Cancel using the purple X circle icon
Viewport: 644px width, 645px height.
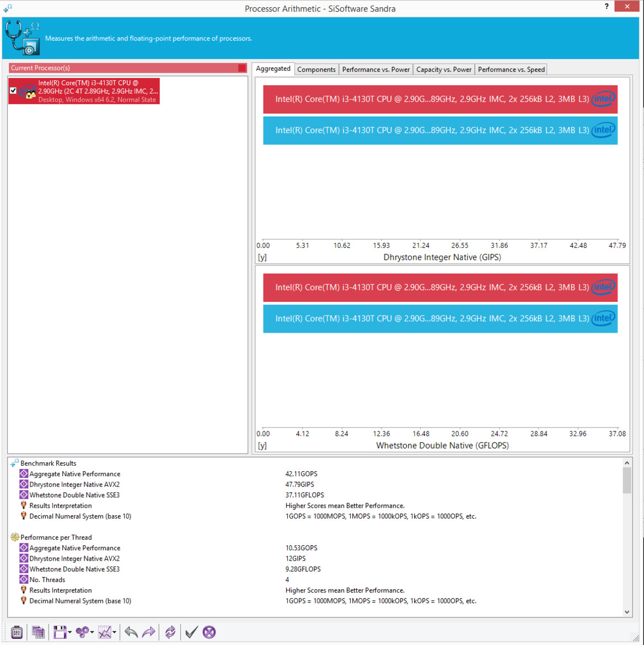209,632
